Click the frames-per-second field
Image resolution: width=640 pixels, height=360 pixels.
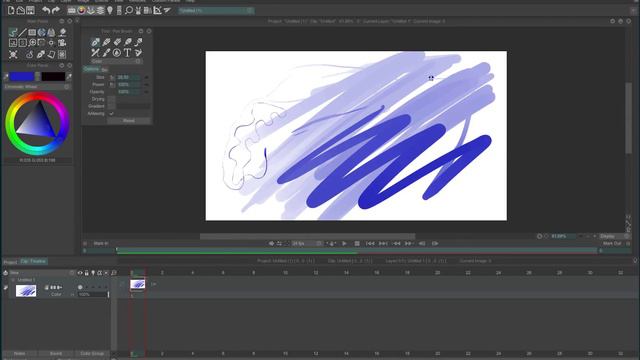point(306,244)
